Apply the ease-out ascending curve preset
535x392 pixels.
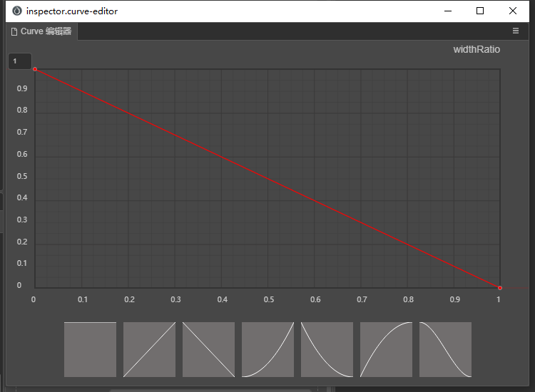pyautogui.click(x=386, y=349)
